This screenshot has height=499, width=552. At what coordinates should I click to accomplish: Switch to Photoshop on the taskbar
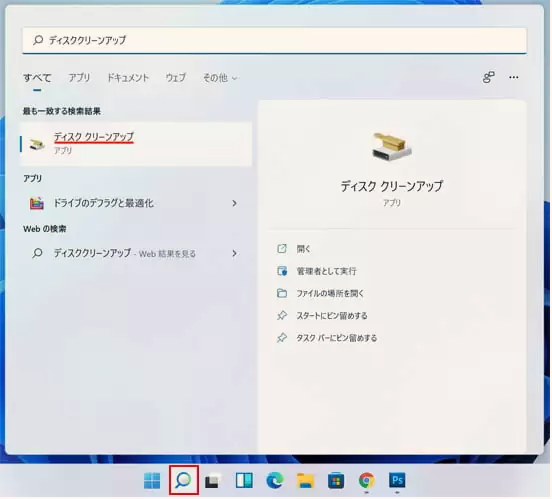coord(397,480)
